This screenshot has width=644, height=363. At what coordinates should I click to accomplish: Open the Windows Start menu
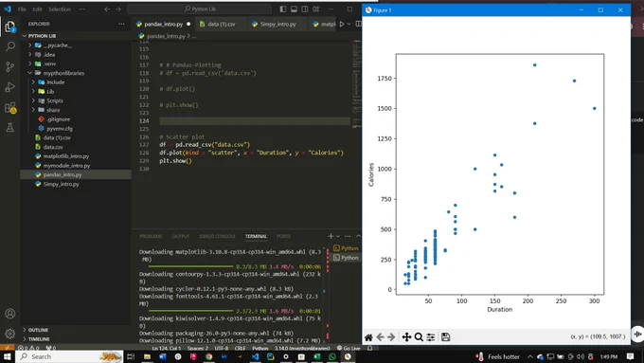(x=8, y=356)
